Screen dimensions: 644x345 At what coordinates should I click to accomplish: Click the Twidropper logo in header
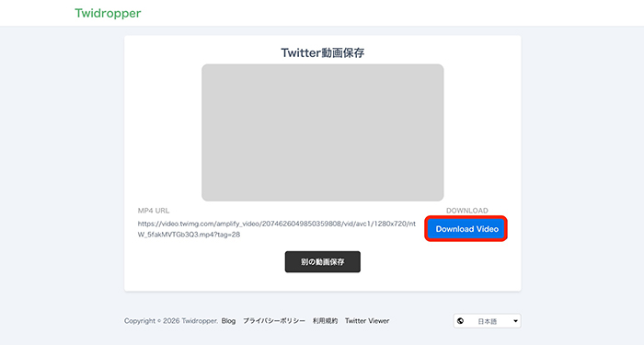click(x=108, y=13)
